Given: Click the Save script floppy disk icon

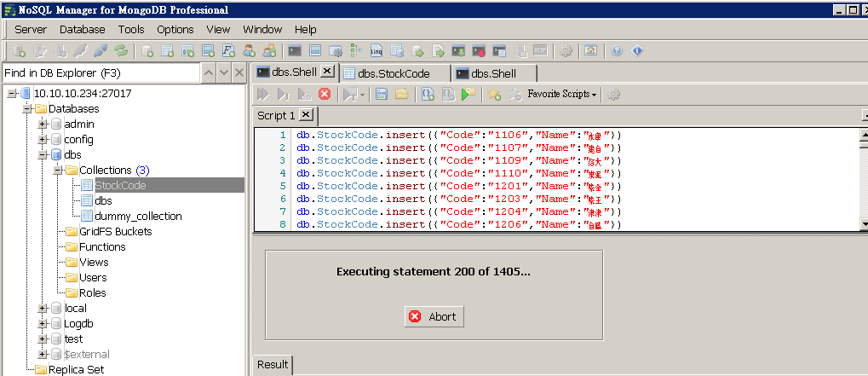Looking at the screenshot, I should pos(381,94).
